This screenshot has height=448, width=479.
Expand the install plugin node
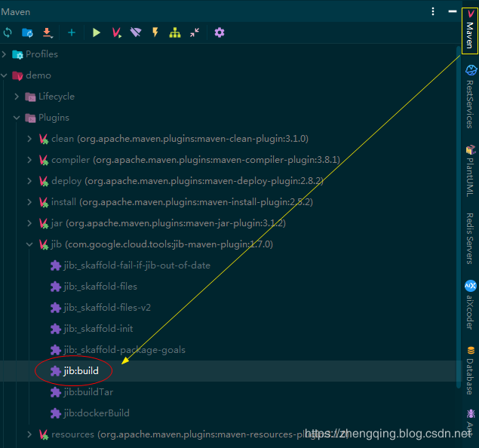pyautogui.click(x=29, y=202)
